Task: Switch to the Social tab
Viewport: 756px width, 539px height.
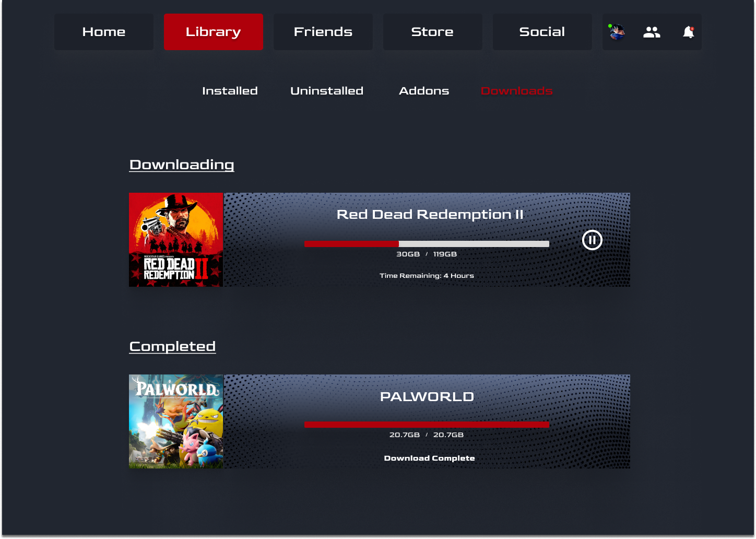Action: [x=542, y=32]
